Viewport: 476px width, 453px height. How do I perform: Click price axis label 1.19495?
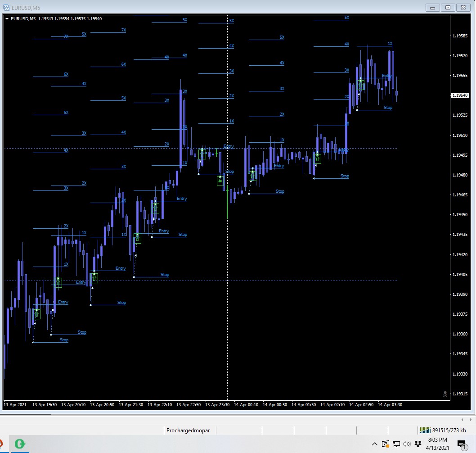[460, 155]
